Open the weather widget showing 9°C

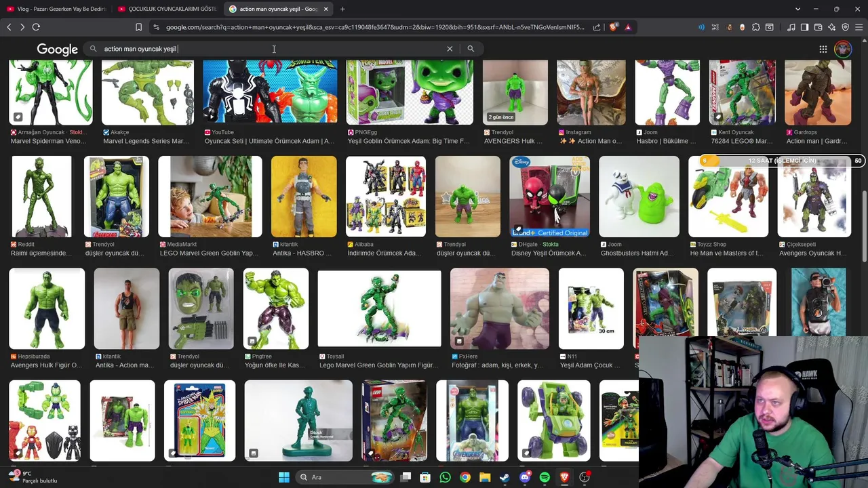[x=33, y=477]
